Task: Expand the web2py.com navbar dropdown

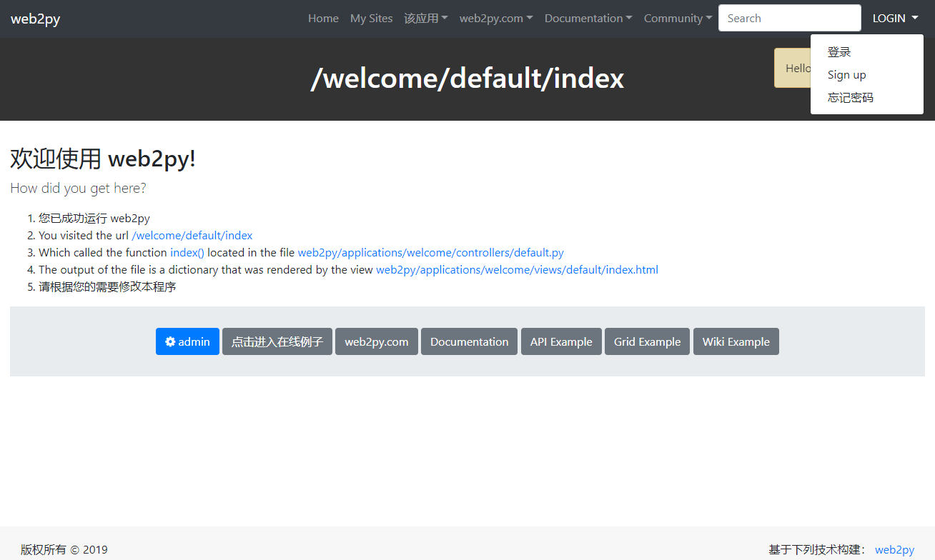Action: tap(496, 19)
